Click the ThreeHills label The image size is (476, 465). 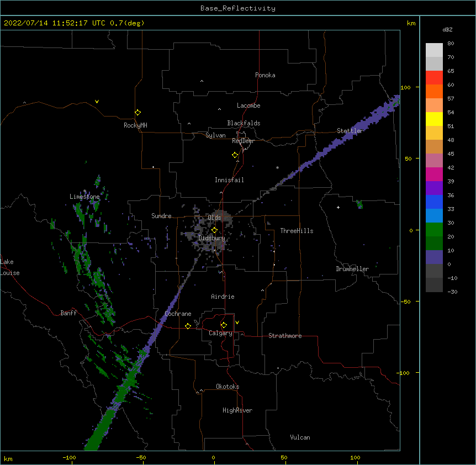297,231
